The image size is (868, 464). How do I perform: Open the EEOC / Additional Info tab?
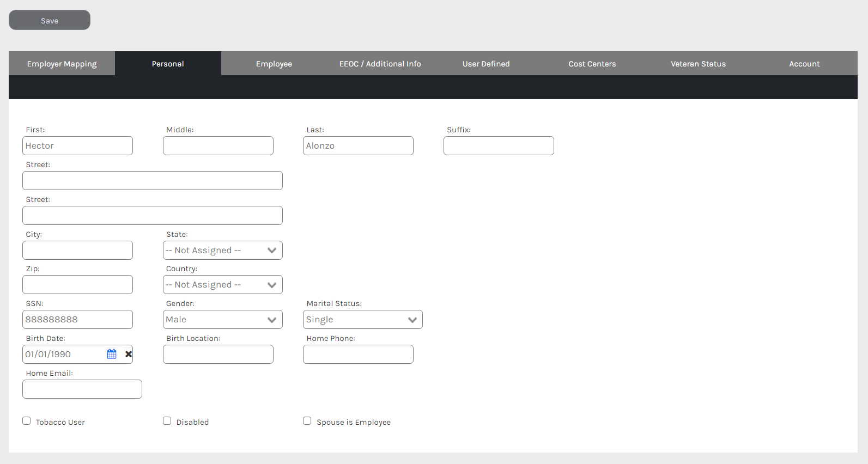click(x=380, y=63)
